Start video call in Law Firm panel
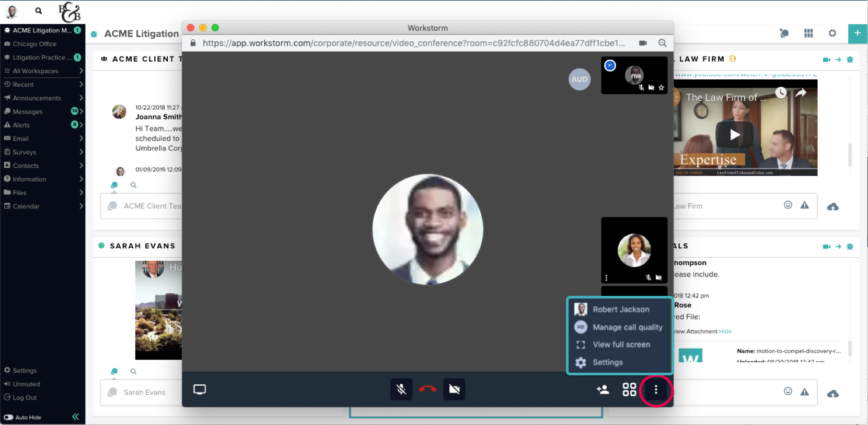Viewport: 868px width, 425px height. 827,60
